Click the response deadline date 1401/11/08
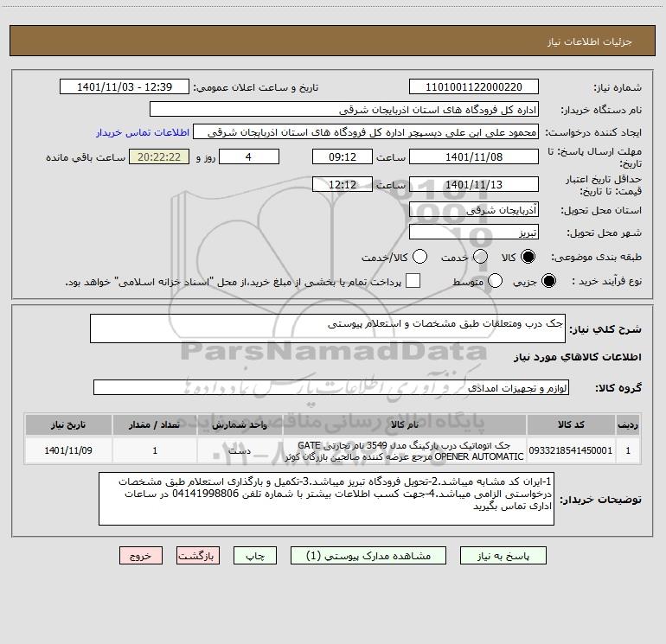 coord(474,156)
